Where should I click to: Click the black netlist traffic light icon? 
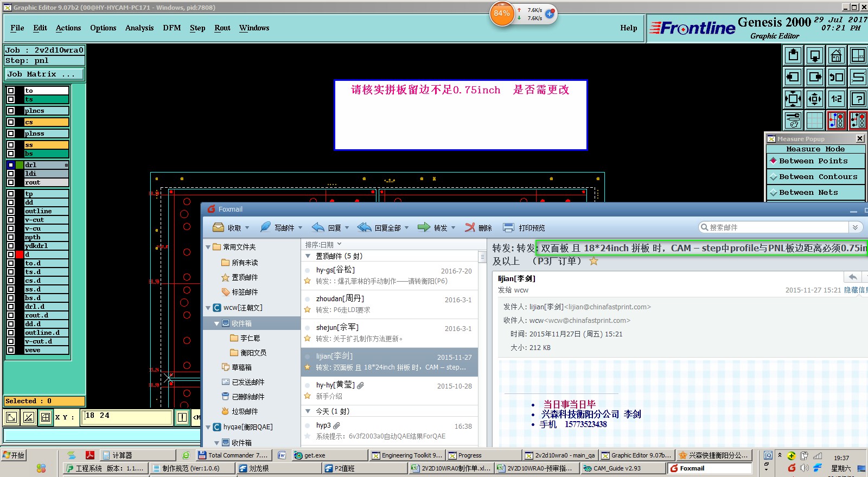(858, 120)
